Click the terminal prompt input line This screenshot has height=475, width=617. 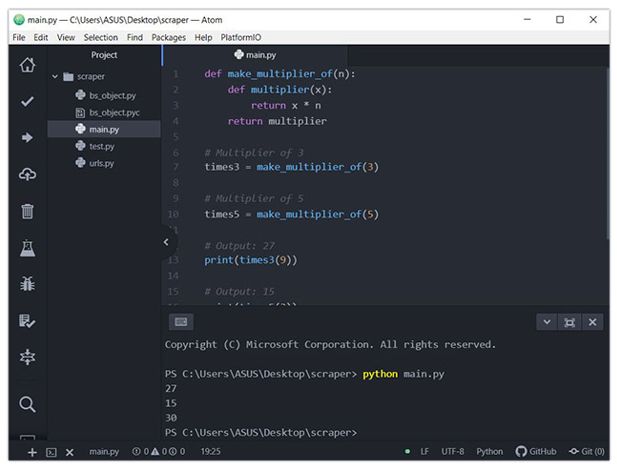tap(261, 432)
